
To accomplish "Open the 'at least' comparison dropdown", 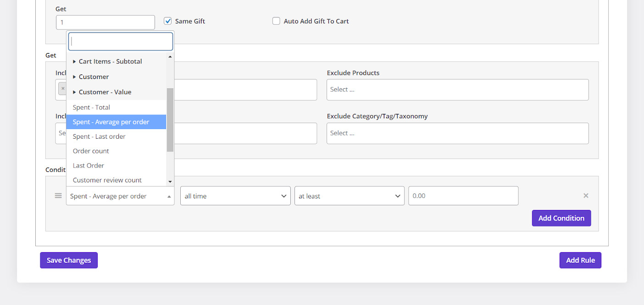I will click(350, 196).
